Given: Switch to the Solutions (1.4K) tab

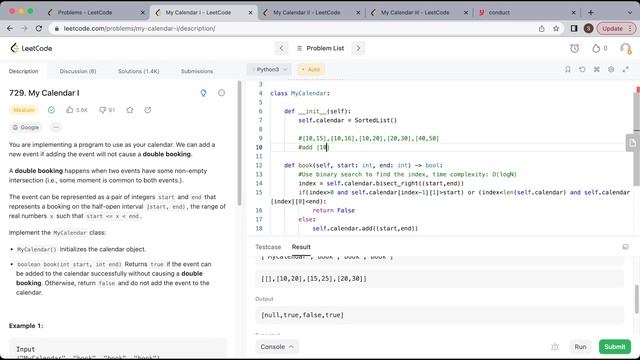Looking at the screenshot, I should pyautogui.click(x=138, y=71).
